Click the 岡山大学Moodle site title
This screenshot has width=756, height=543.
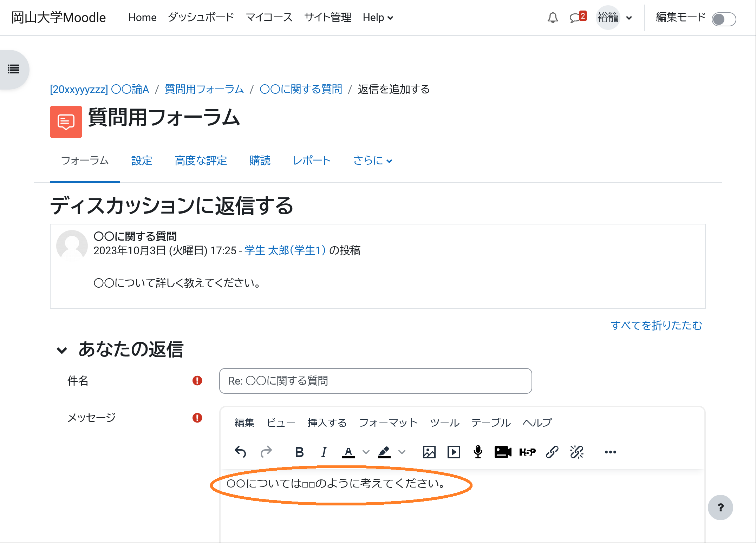coord(59,17)
